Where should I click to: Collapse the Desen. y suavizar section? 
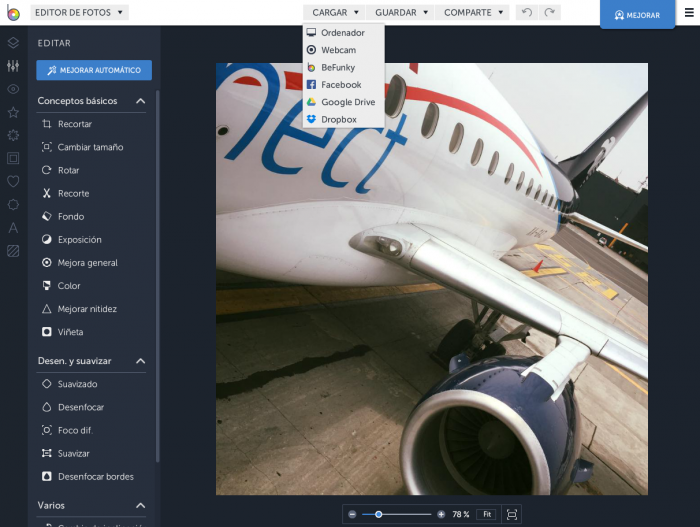coord(140,361)
